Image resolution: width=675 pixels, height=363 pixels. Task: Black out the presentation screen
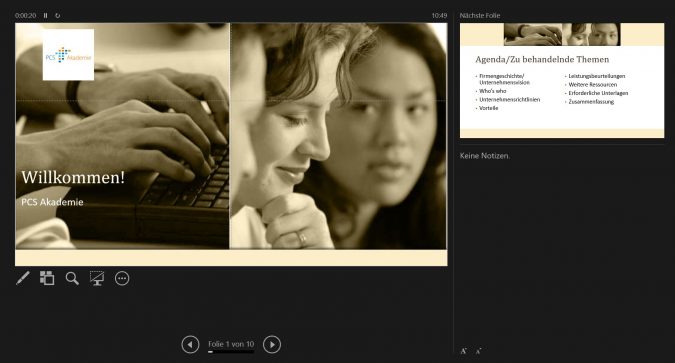(x=97, y=278)
